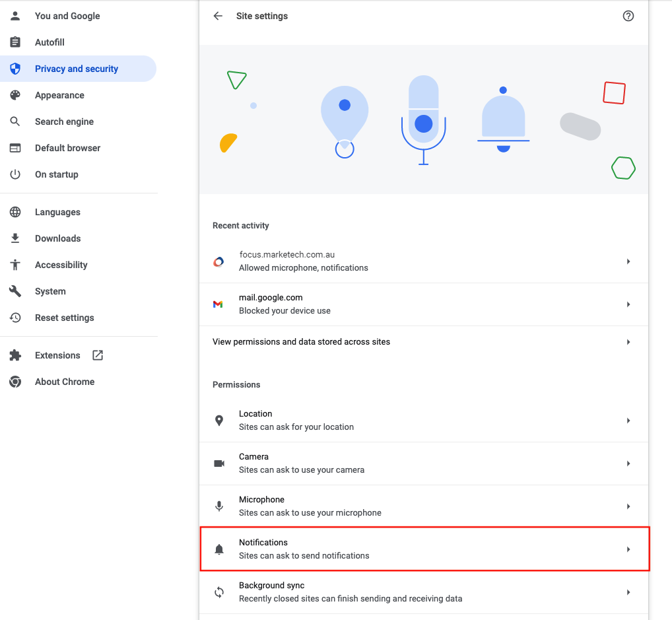Expand arrow for View permissions across sites
672x620 pixels.
coord(628,342)
